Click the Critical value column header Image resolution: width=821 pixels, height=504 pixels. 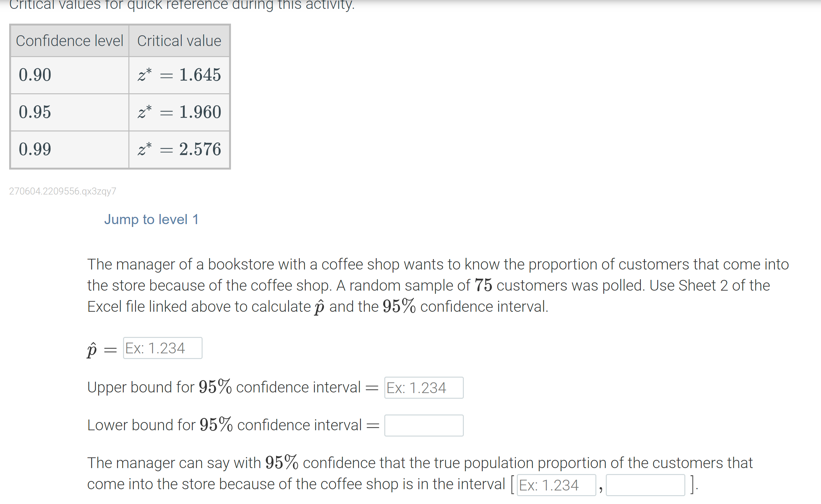(179, 40)
